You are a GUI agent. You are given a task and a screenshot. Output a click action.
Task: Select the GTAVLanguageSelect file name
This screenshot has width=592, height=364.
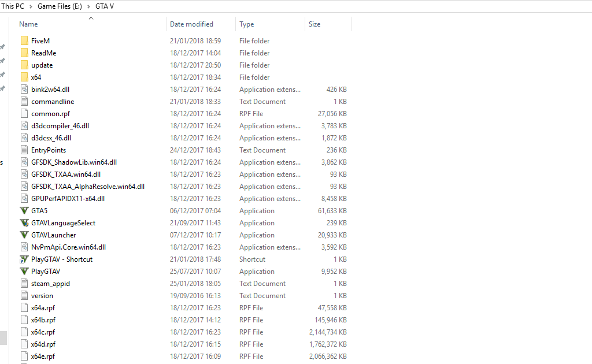coord(64,223)
